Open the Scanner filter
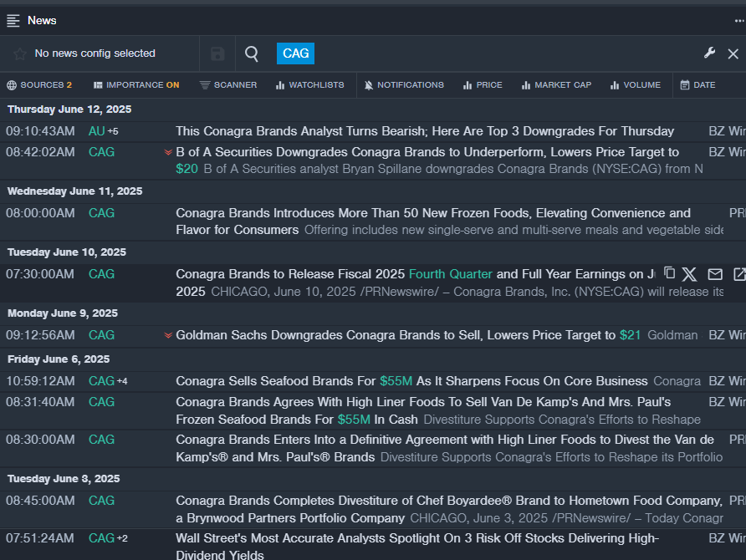 tap(228, 85)
